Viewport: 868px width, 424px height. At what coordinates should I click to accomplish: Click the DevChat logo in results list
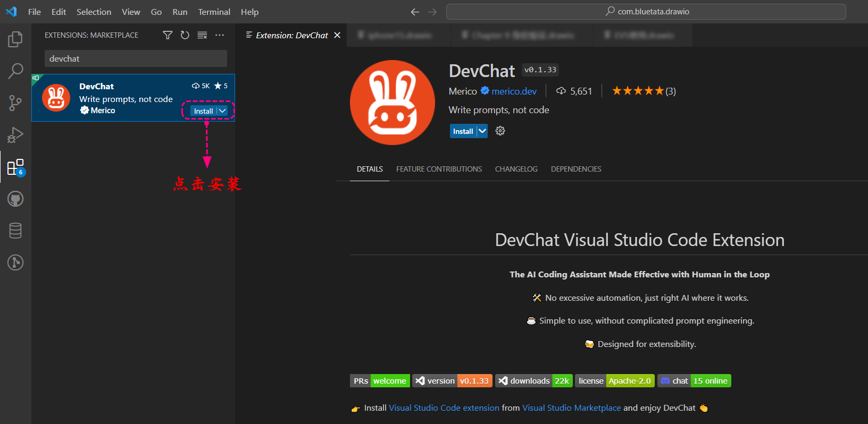point(56,98)
